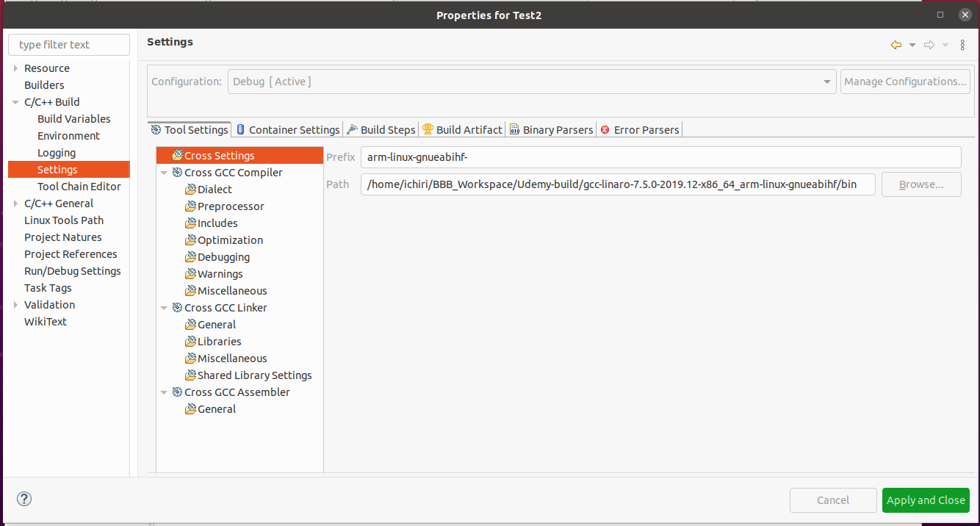Click the Cross GCC Linker tool icon
The image size is (980, 526).
pos(177,308)
